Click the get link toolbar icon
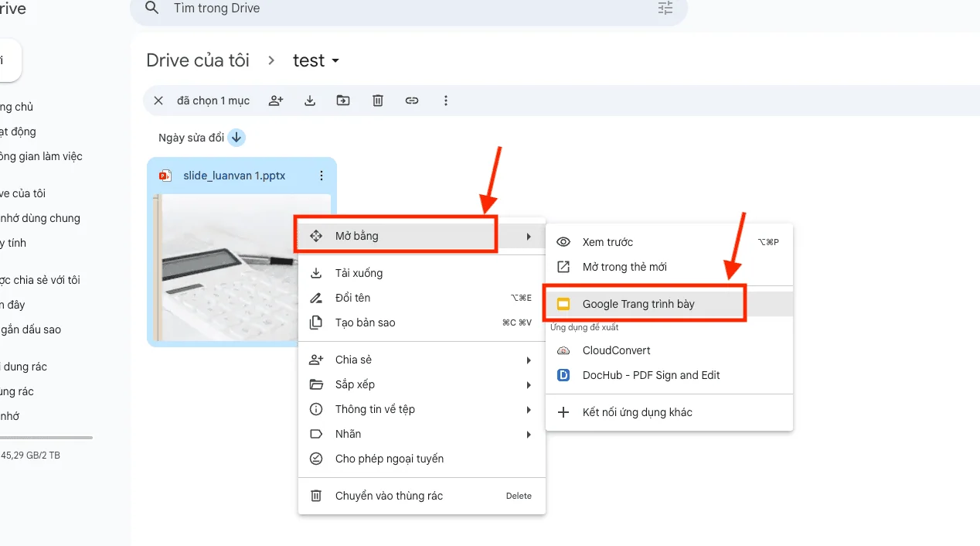980x546 pixels. (412, 101)
